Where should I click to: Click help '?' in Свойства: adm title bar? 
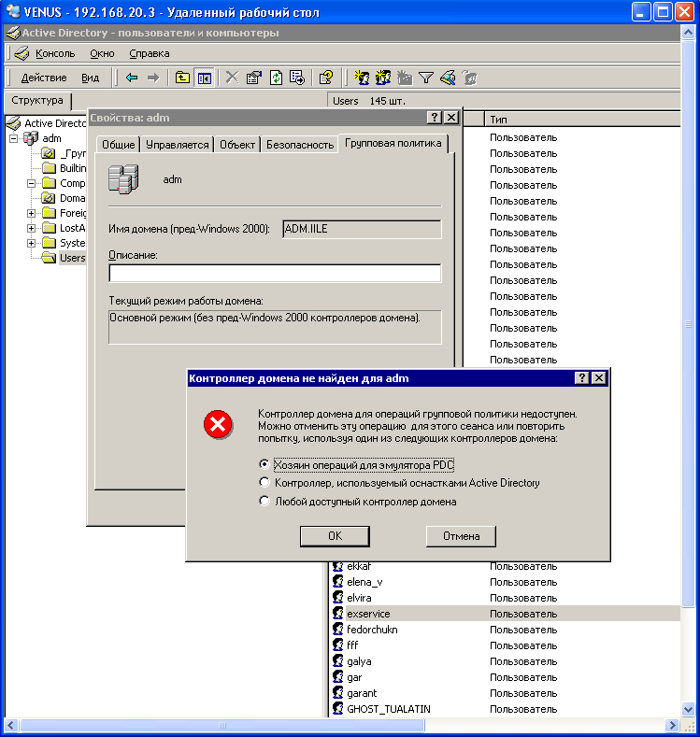click(x=435, y=118)
